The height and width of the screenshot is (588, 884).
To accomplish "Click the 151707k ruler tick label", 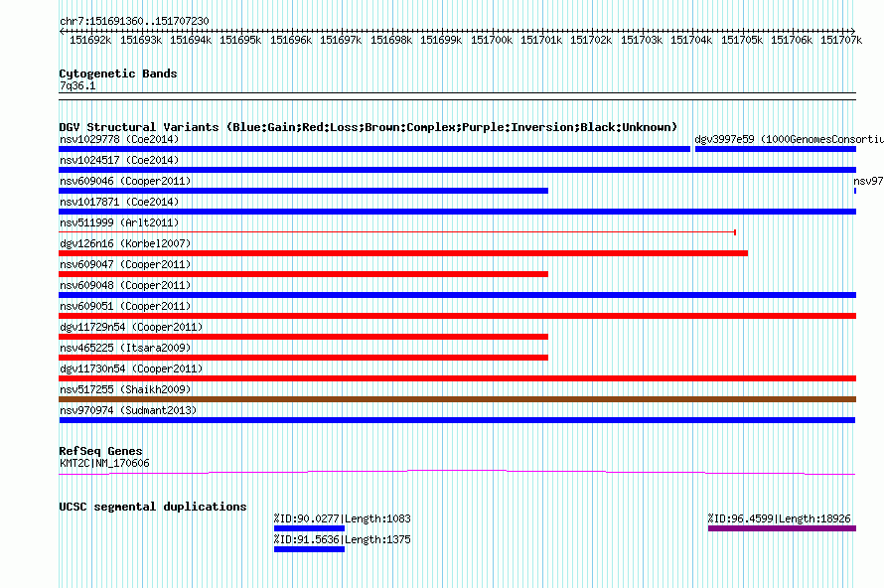I will coord(841,41).
